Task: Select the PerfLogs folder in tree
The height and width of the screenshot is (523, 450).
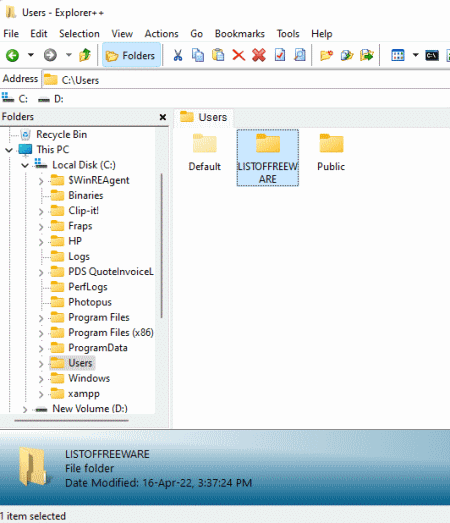Action: [88, 287]
